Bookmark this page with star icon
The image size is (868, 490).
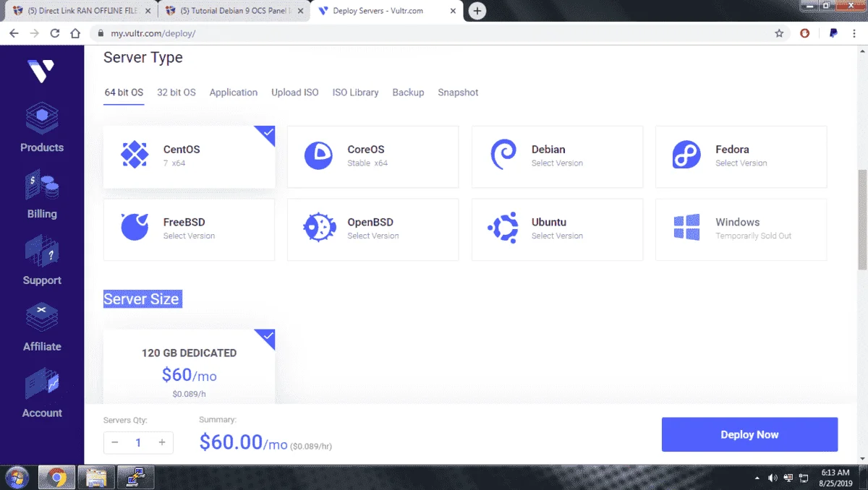[x=779, y=33]
